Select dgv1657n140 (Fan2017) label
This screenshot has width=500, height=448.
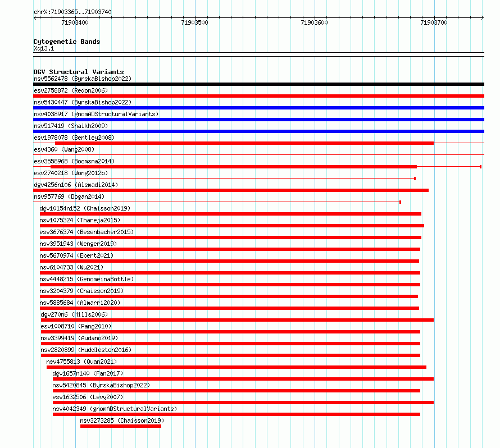tap(88, 373)
